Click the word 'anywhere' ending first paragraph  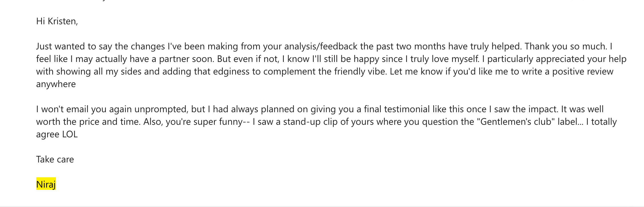[x=56, y=84]
